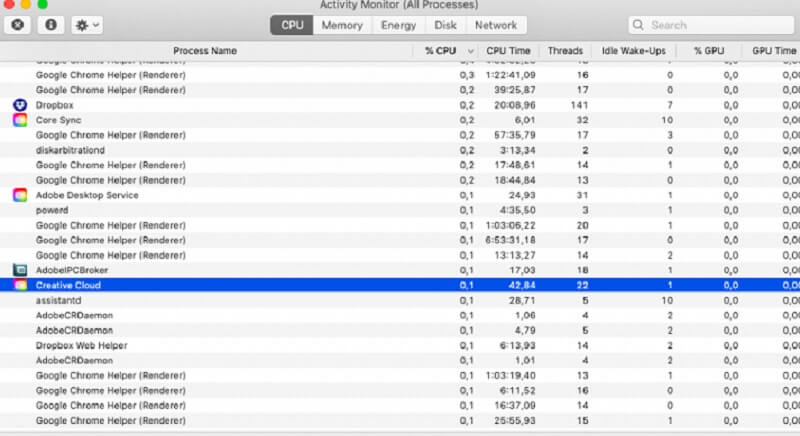Screen dimensions: 800x436
Task: Click the Dropbox app icon
Action: pos(20,105)
